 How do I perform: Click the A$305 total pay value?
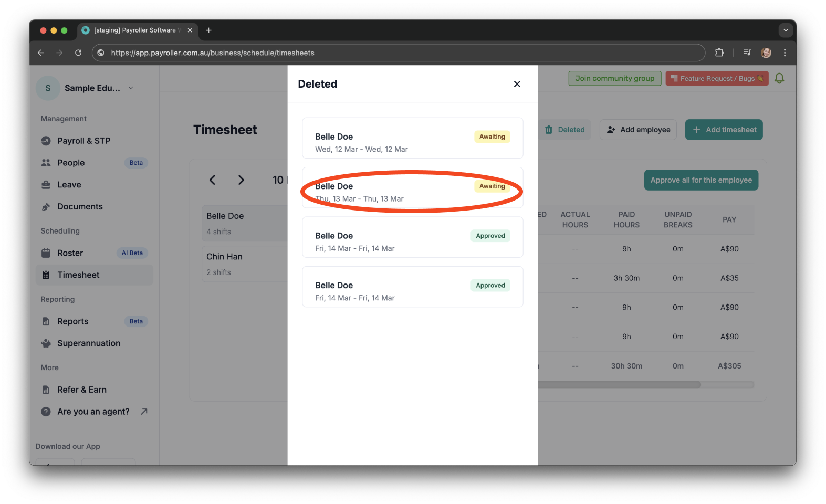point(729,366)
